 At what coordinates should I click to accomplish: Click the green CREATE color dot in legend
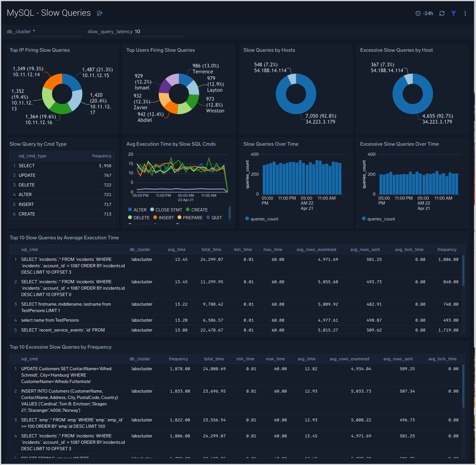click(x=188, y=210)
